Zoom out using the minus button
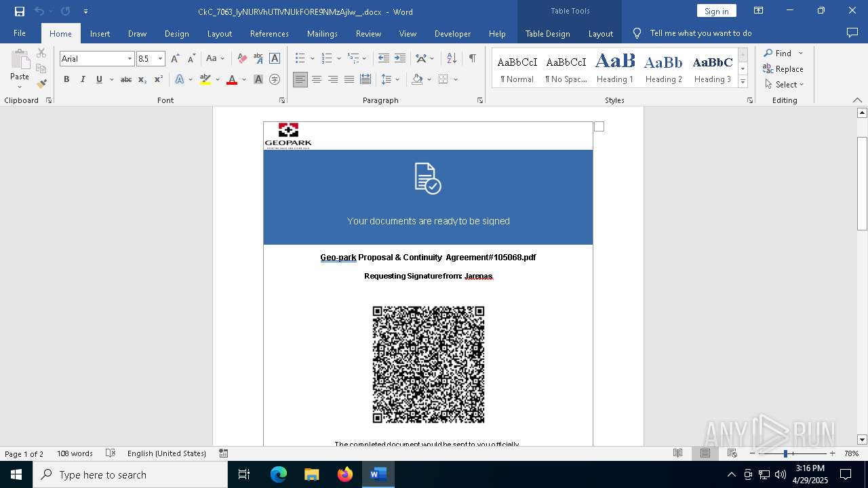Image resolution: width=868 pixels, height=488 pixels. tap(753, 453)
